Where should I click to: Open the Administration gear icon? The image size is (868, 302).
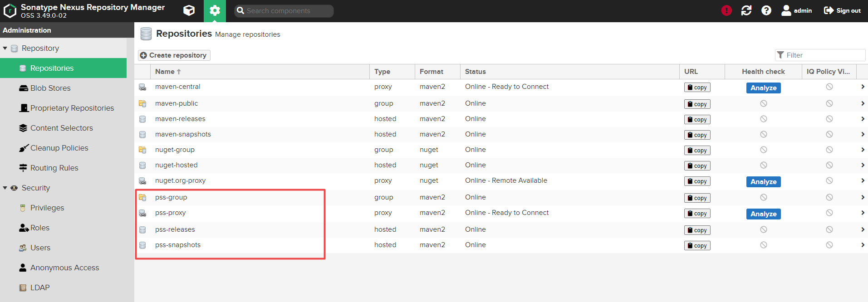(215, 11)
